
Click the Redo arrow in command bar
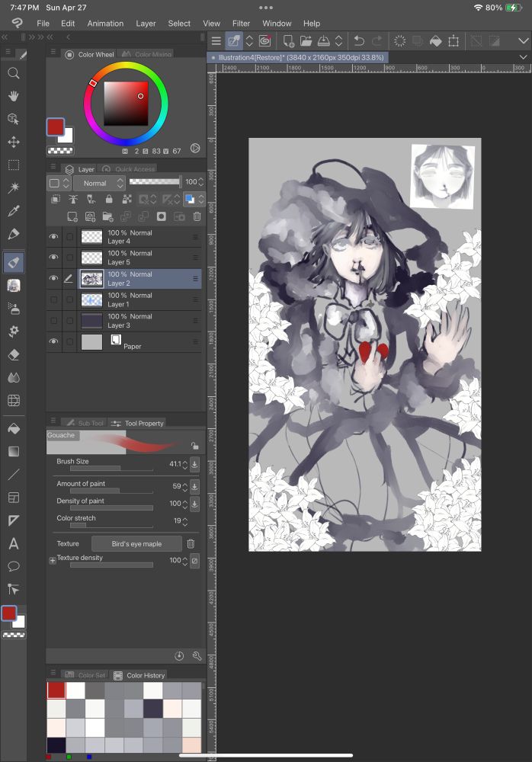tap(377, 41)
